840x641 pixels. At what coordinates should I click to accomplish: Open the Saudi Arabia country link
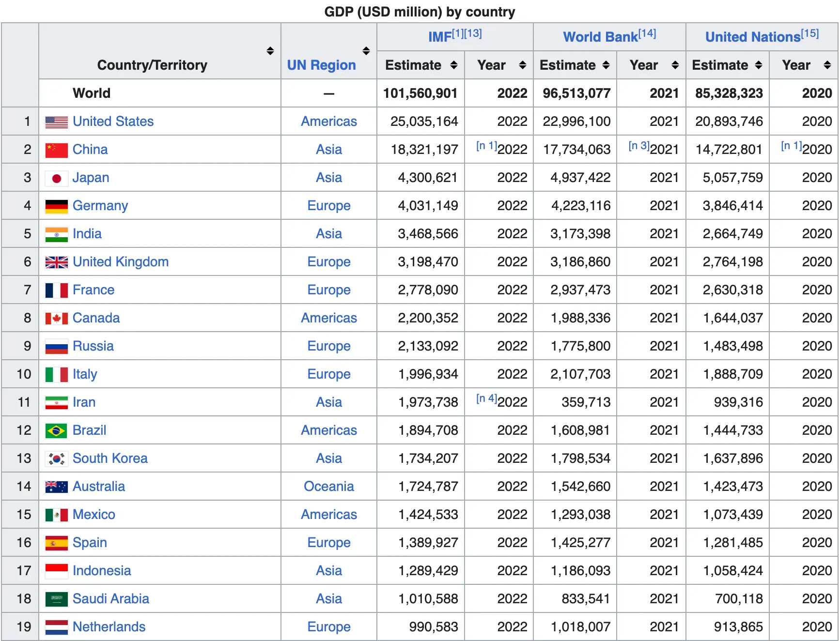pos(111,599)
